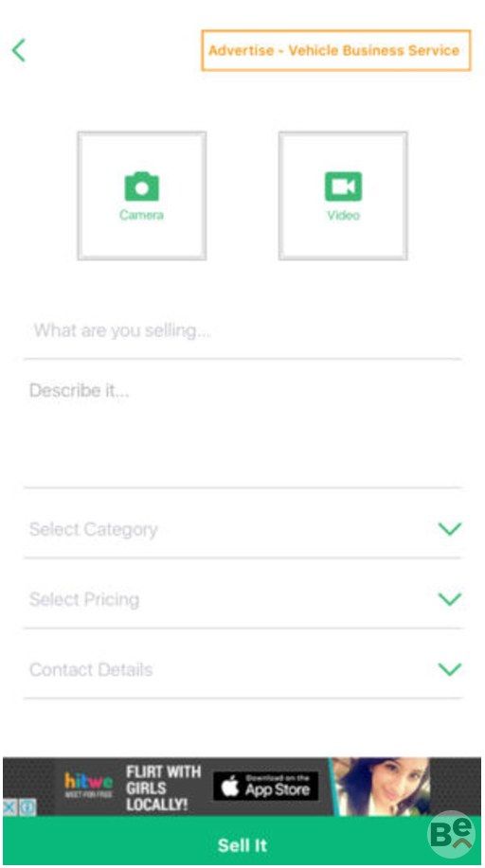Image resolution: width=485 pixels, height=868 pixels.
Task: Click Advertise - Vehicle Business Service button
Action: coord(336,50)
